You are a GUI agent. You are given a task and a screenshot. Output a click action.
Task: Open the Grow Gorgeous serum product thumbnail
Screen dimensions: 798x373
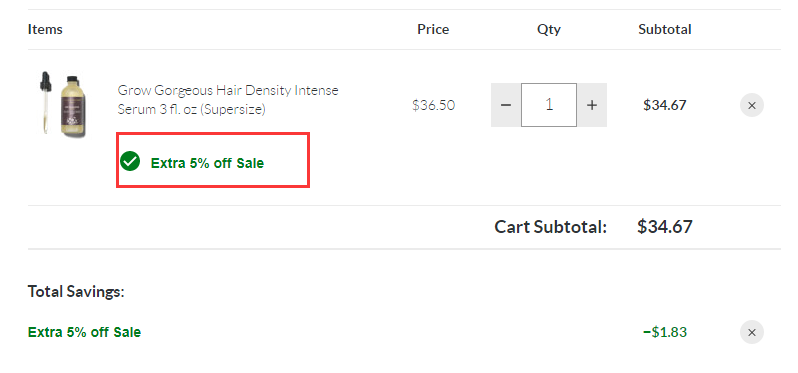tap(63, 104)
